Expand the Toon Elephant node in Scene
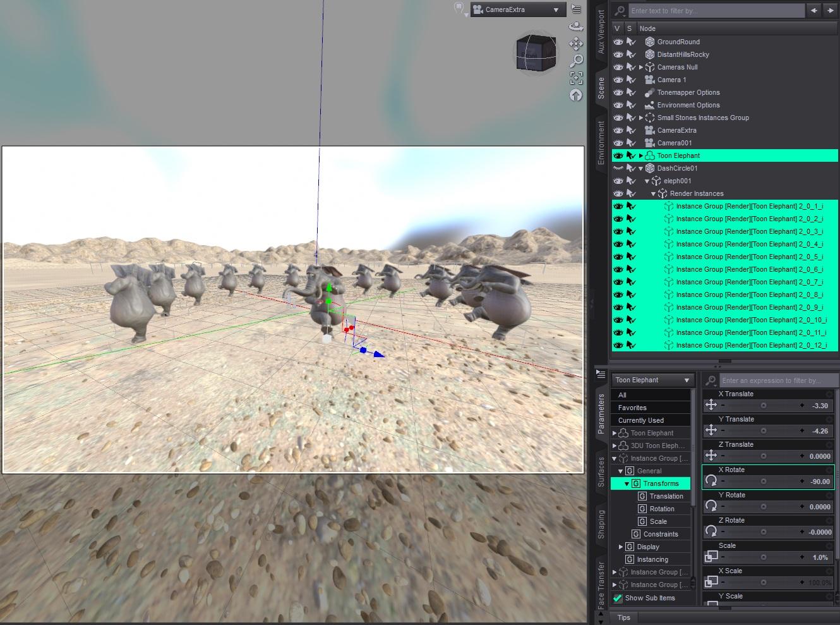 [640, 155]
